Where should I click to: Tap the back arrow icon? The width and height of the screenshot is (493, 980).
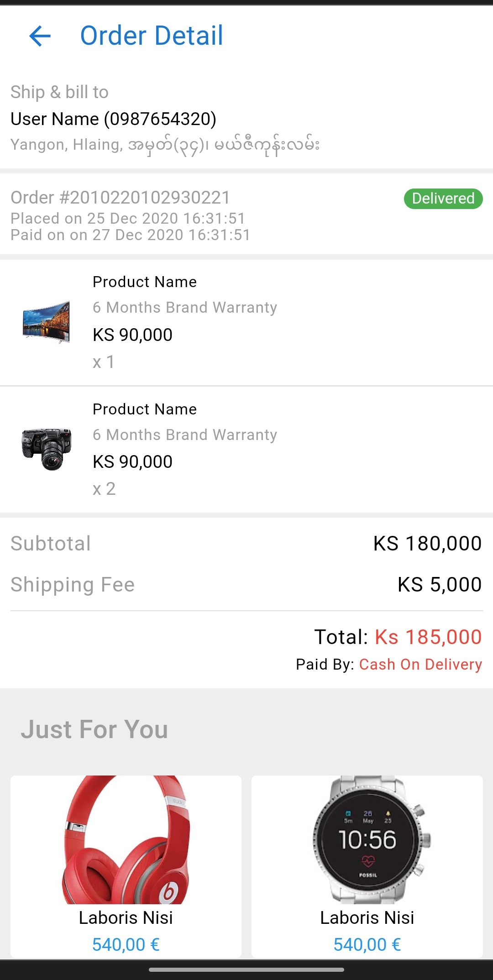pyautogui.click(x=40, y=36)
